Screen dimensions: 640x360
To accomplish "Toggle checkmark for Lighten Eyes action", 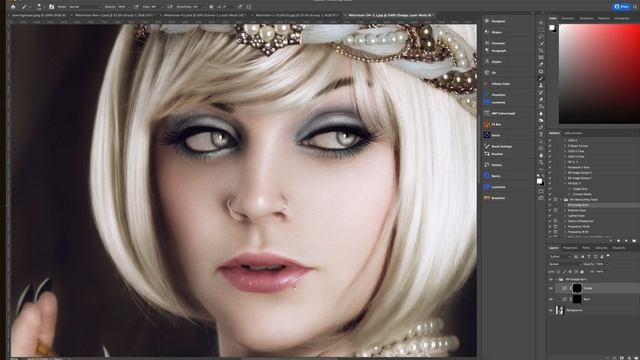I will [550, 216].
